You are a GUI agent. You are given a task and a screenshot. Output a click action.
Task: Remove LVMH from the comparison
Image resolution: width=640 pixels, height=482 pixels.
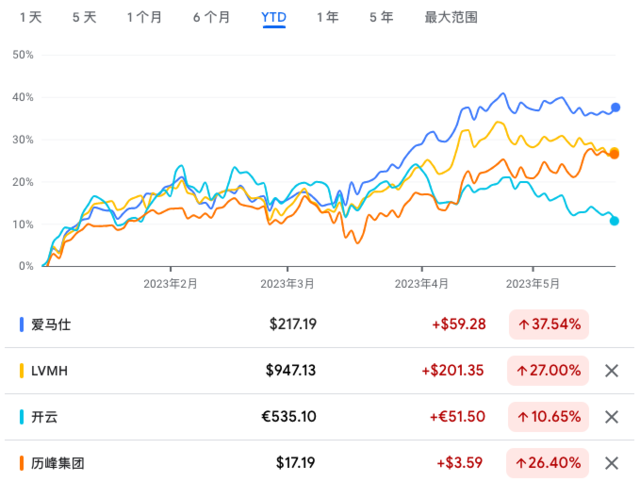coord(611,371)
